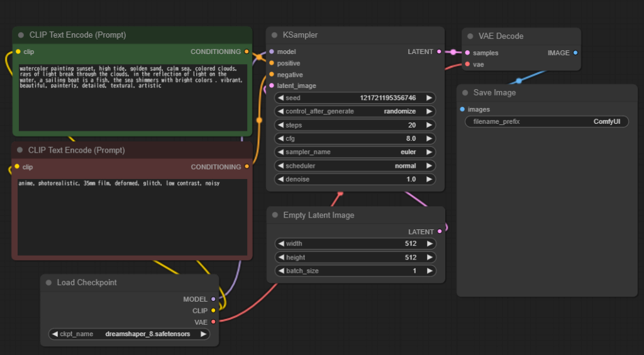The width and height of the screenshot is (644, 355).
Task: Open the scheduler dropdown showing normal
Action: [355, 166]
